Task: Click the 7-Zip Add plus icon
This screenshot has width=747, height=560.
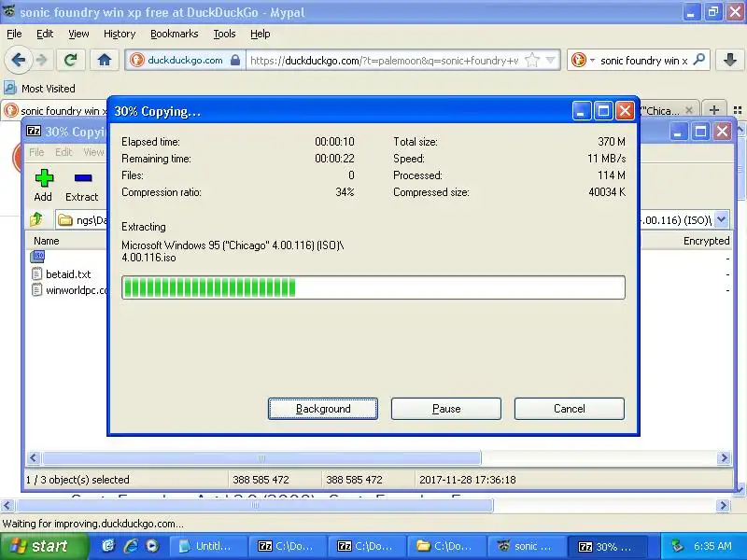Action: click(43, 185)
